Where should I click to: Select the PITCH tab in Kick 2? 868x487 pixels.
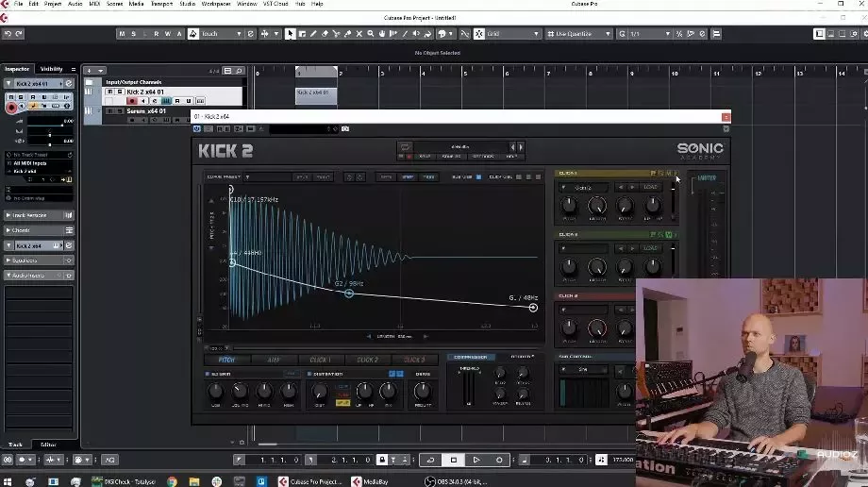(226, 360)
